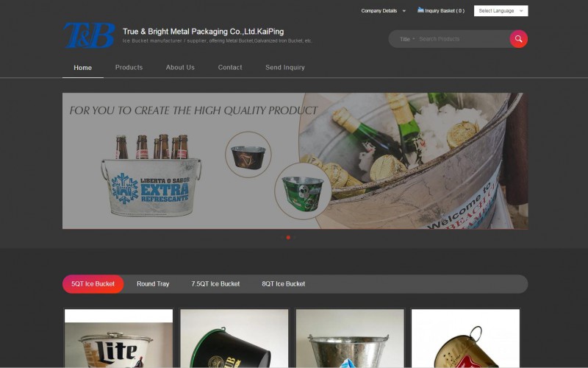Screen dimensions: 588x368
Task: Open the galvanized metal bucket thumbnail
Action: tap(350, 339)
